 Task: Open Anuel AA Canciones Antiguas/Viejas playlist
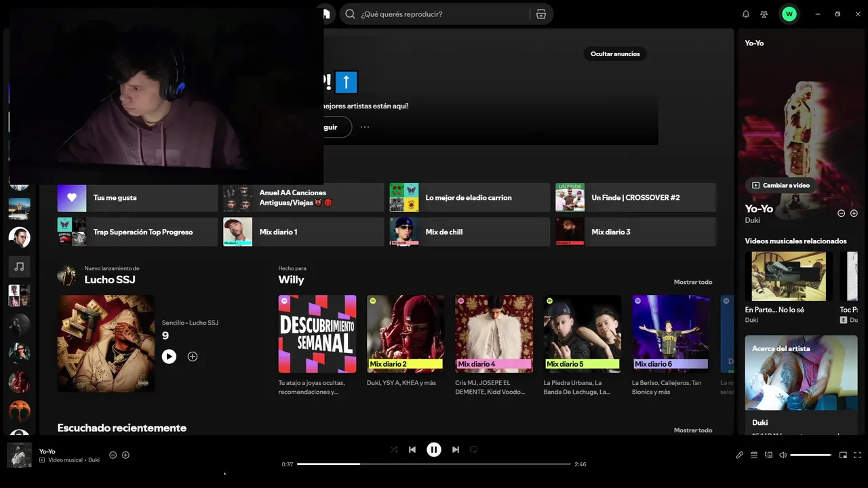pyautogui.click(x=304, y=198)
